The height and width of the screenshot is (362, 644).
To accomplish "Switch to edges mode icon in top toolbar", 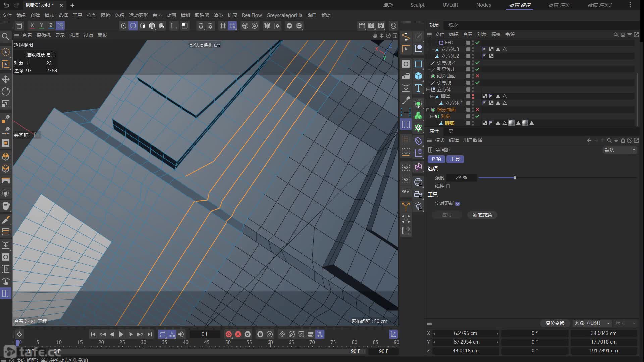I will (x=133, y=26).
